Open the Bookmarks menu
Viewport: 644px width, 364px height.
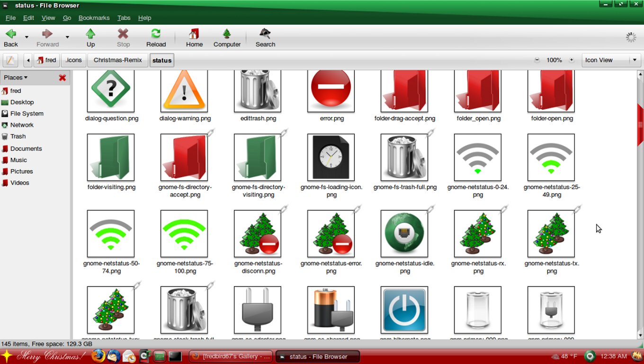pyautogui.click(x=94, y=18)
